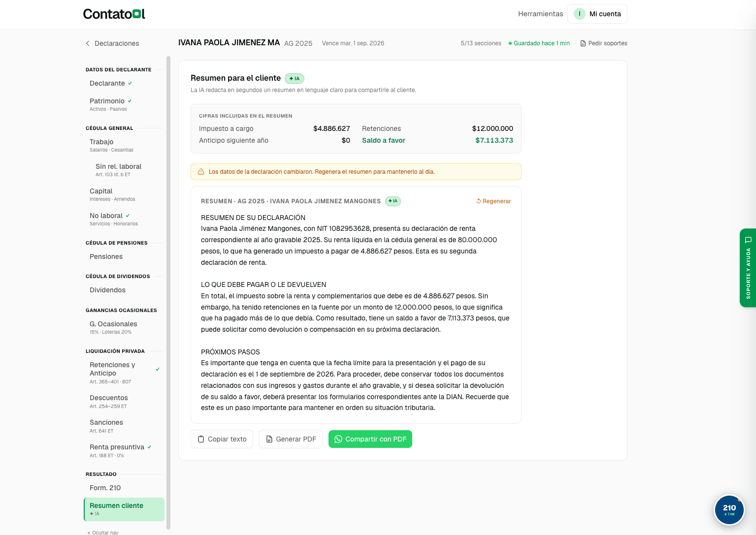Click the Contatool logo

[114, 14]
